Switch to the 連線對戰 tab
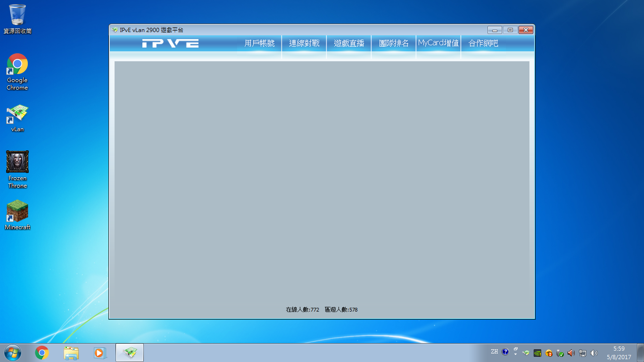This screenshot has height=362, width=644. click(304, 43)
